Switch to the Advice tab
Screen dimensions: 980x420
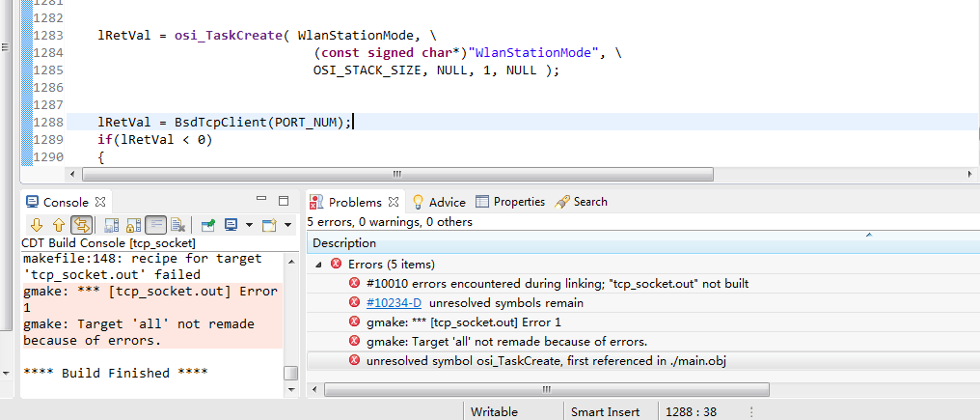[x=439, y=202]
